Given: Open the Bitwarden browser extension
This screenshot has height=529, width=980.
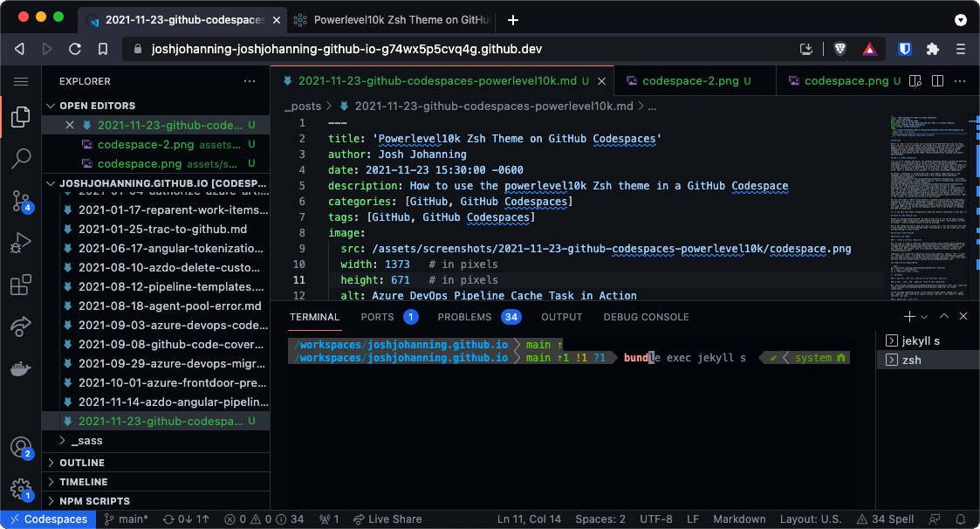Looking at the screenshot, I should click(905, 49).
